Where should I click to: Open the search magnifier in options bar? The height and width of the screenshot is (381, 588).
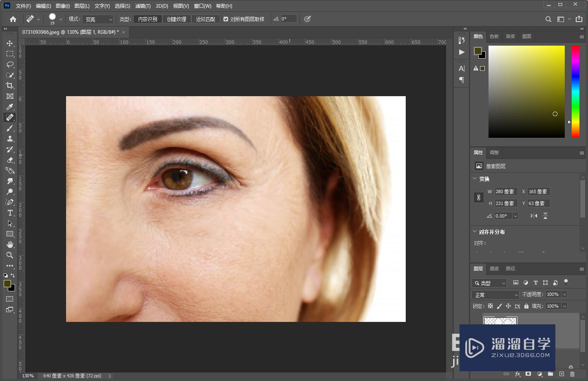(548, 19)
